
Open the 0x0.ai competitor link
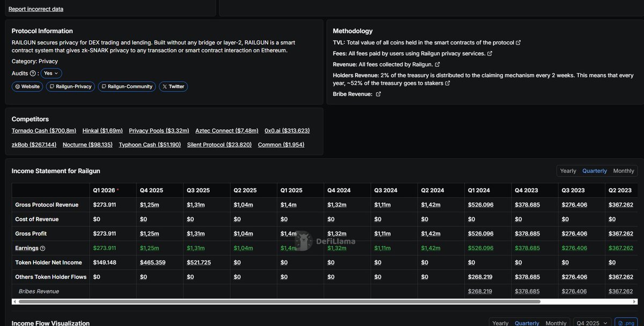[287, 131]
